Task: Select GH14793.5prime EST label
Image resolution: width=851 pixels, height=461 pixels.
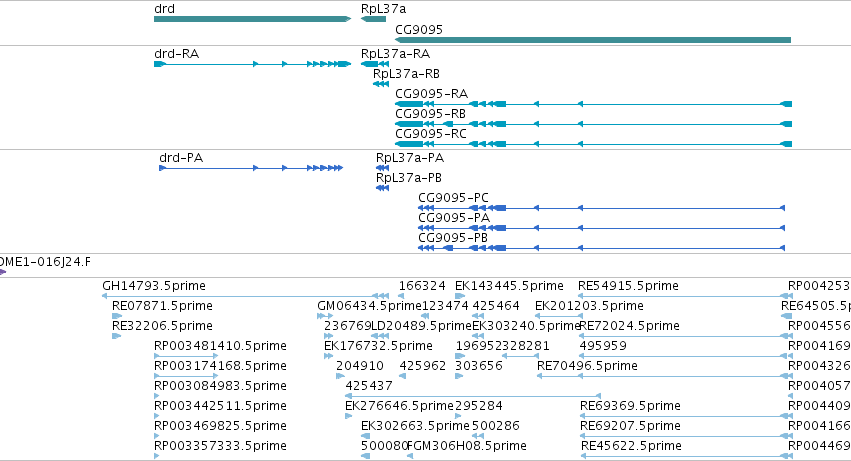Action: click(x=154, y=286)
